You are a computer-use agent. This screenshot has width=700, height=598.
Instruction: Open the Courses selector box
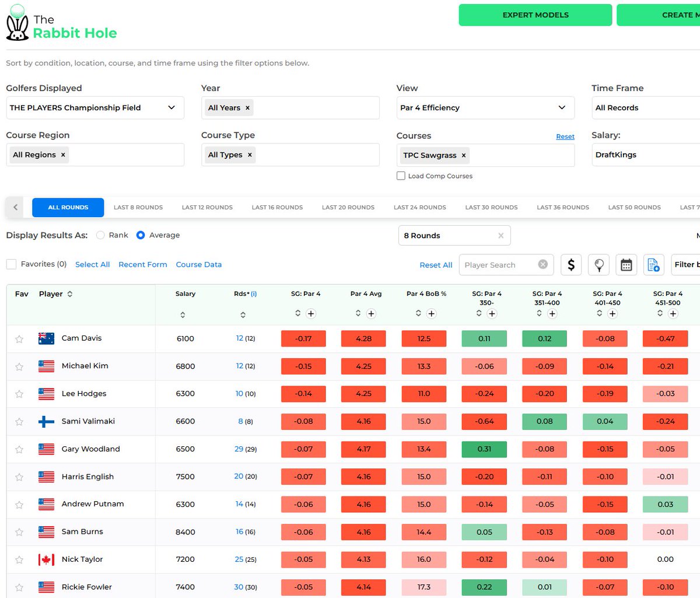485,155
